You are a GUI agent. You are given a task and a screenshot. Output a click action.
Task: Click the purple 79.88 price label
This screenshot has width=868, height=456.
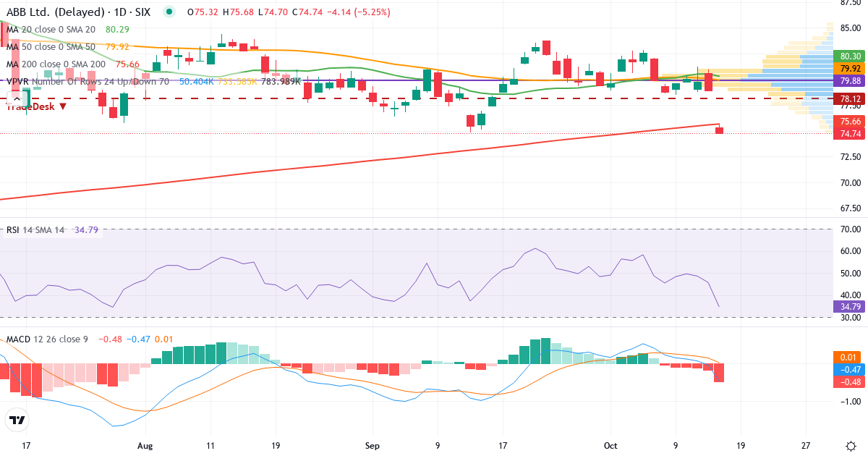[850, 80]
